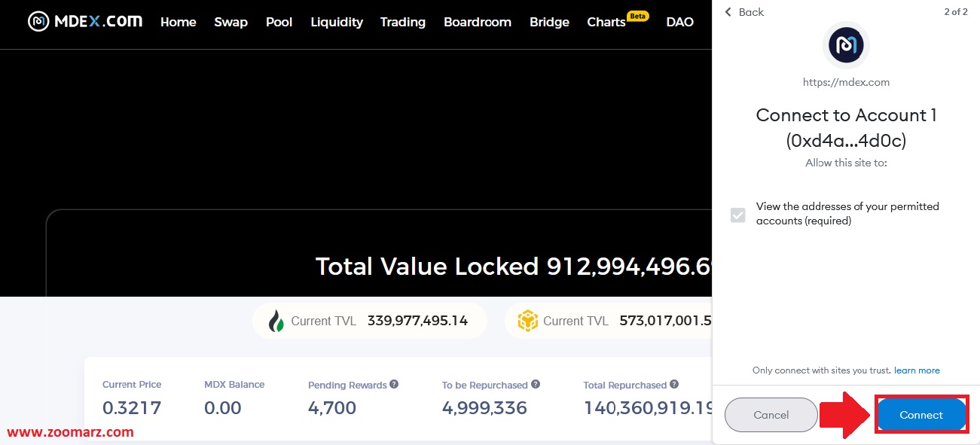Navigate to Trading
Image resolution: width=980 pixels, height=445 pixels.
(403, 22)
